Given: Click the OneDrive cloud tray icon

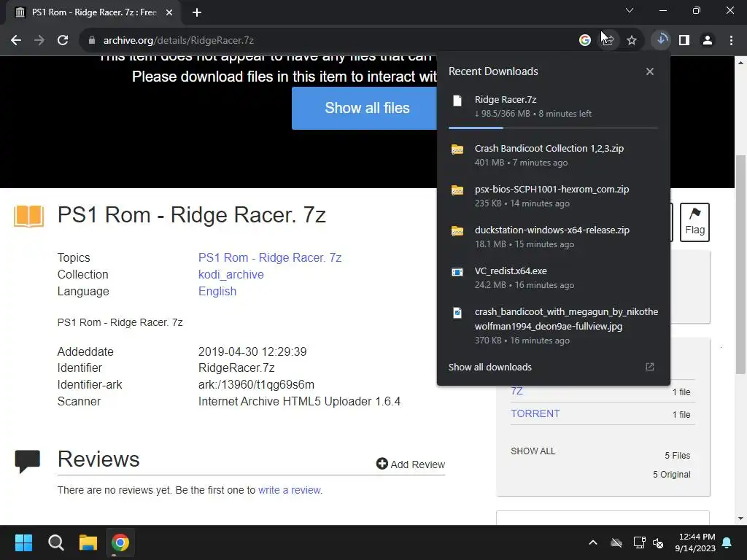Looking at the screenshot, I should click(x=616, y=542).
